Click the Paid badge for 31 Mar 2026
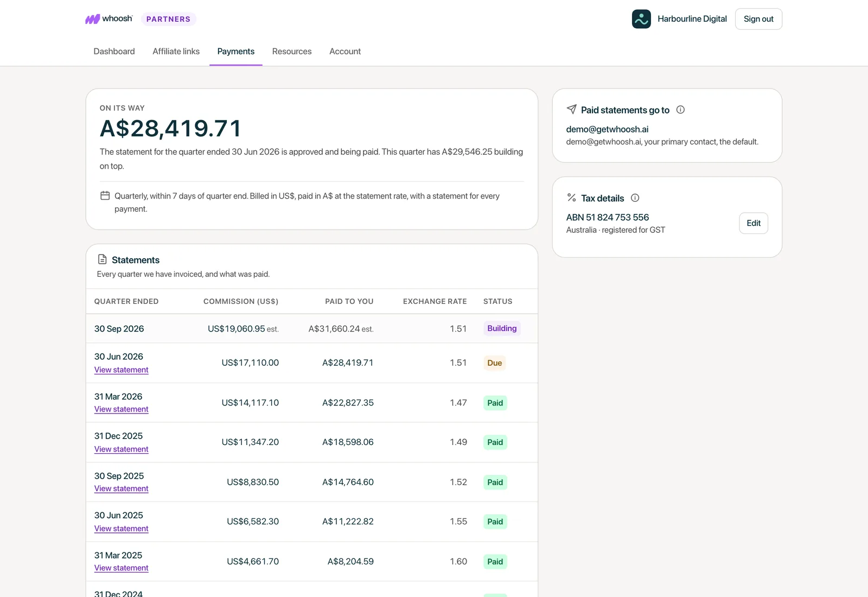Image resolution: width=868 pixels, height=597 pixels. tap(495, 403)
